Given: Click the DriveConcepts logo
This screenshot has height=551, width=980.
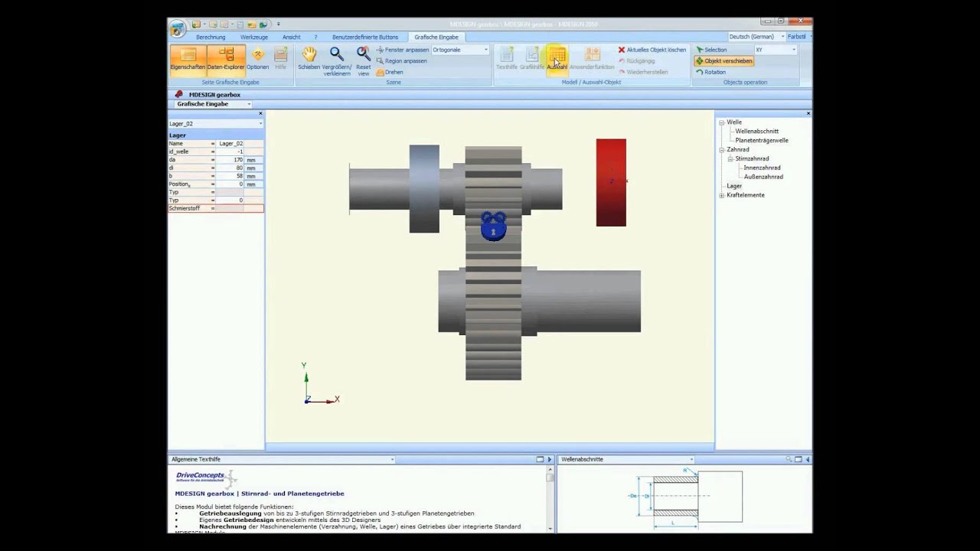Looking at the screenshot, I should click(x=205, y=478).
